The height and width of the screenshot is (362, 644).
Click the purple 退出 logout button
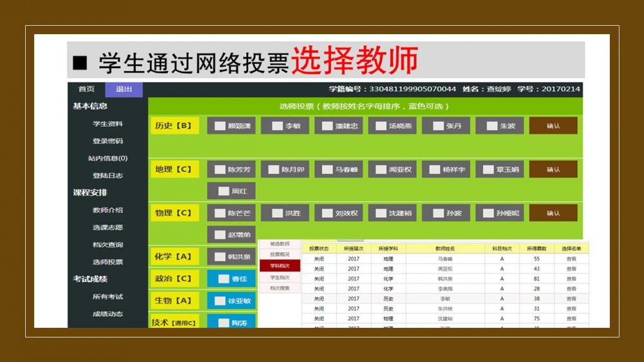pyautogui.click(x=124, y=90)
